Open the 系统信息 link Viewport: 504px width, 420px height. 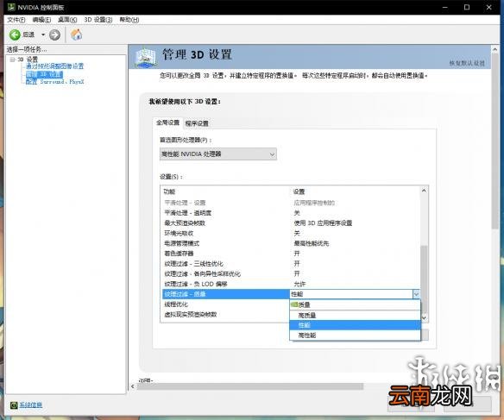pos(31,405)
